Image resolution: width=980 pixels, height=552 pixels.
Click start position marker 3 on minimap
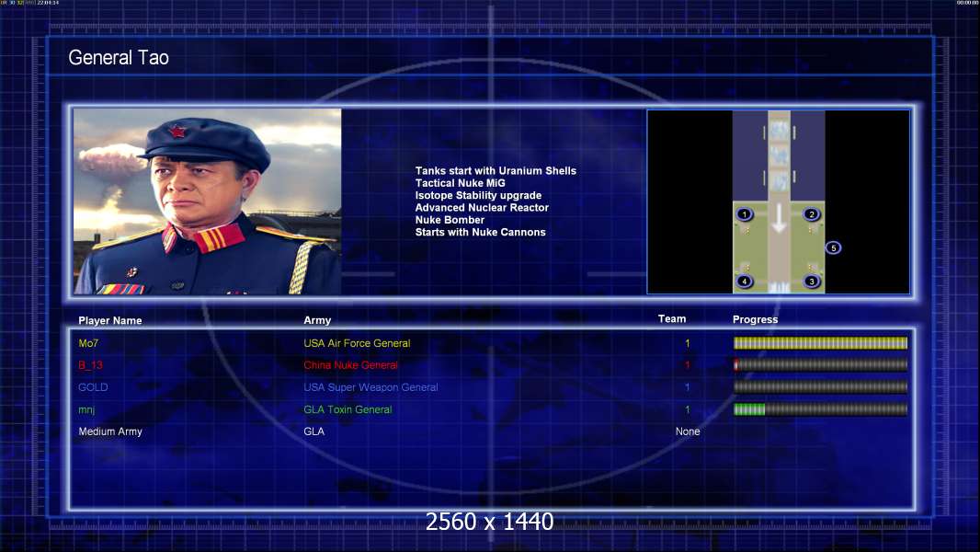point(811,282)
